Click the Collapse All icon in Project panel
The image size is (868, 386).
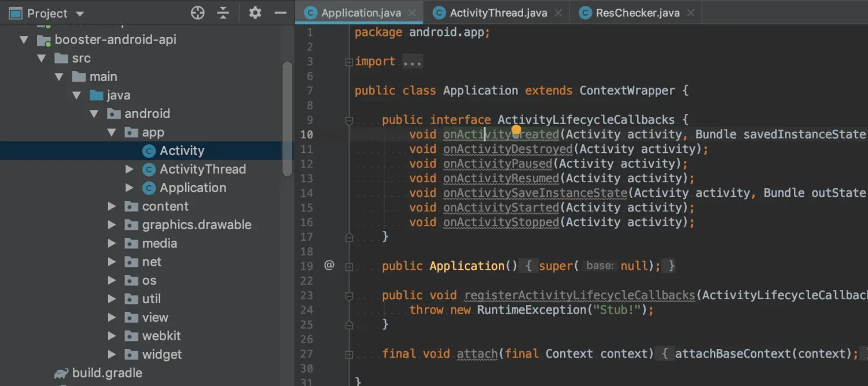tap(223, 13)
